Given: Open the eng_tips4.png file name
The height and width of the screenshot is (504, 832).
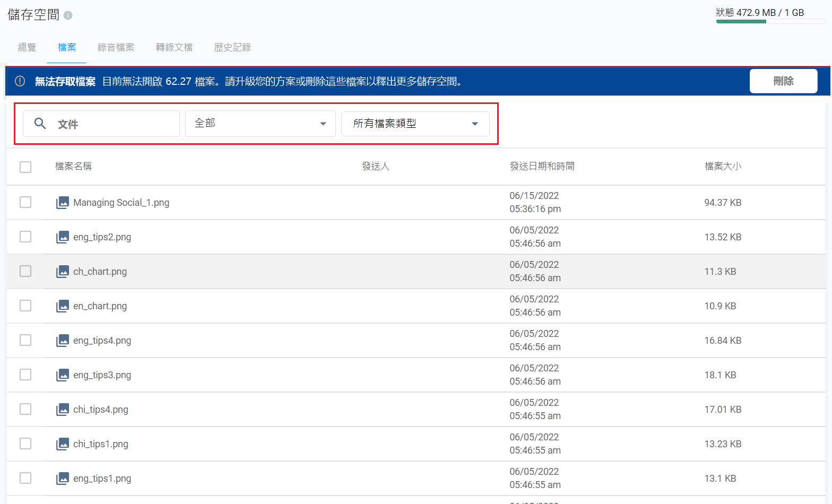Looking at the screenshot, I should click(102, 341).
